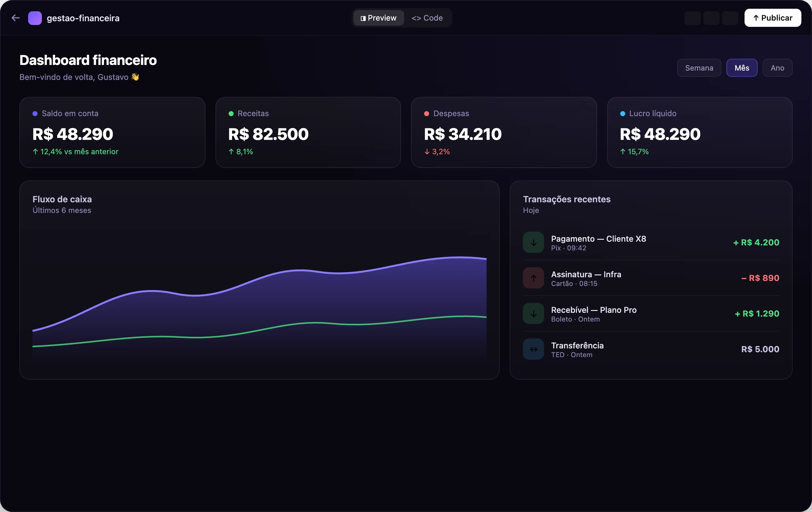Click the Despesas card label
Viewport: 812px width, 512px height.
coord(451,114)
